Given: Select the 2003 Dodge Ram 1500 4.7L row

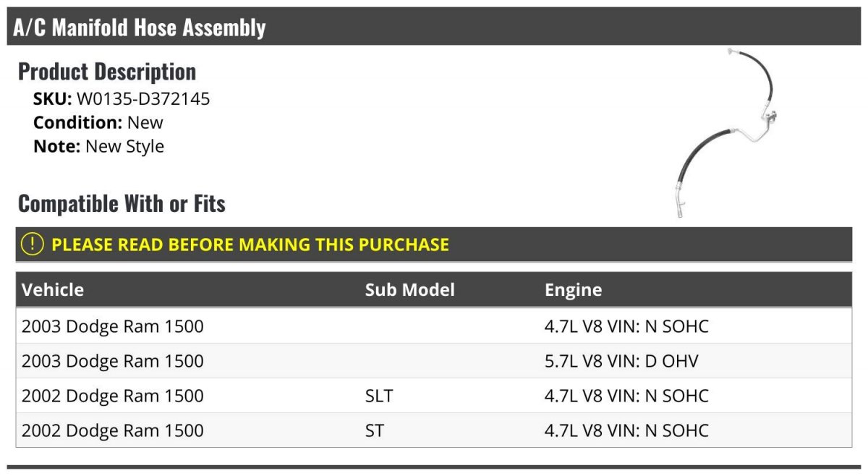Looking at the screenshot, I should [434, 326].
